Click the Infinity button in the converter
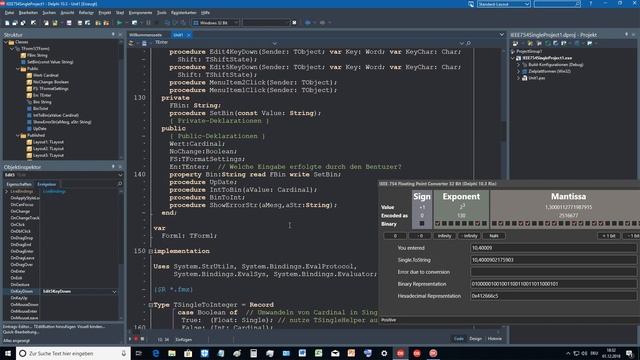Viewport: 640px width, 360px height. [x=444, y=236]
